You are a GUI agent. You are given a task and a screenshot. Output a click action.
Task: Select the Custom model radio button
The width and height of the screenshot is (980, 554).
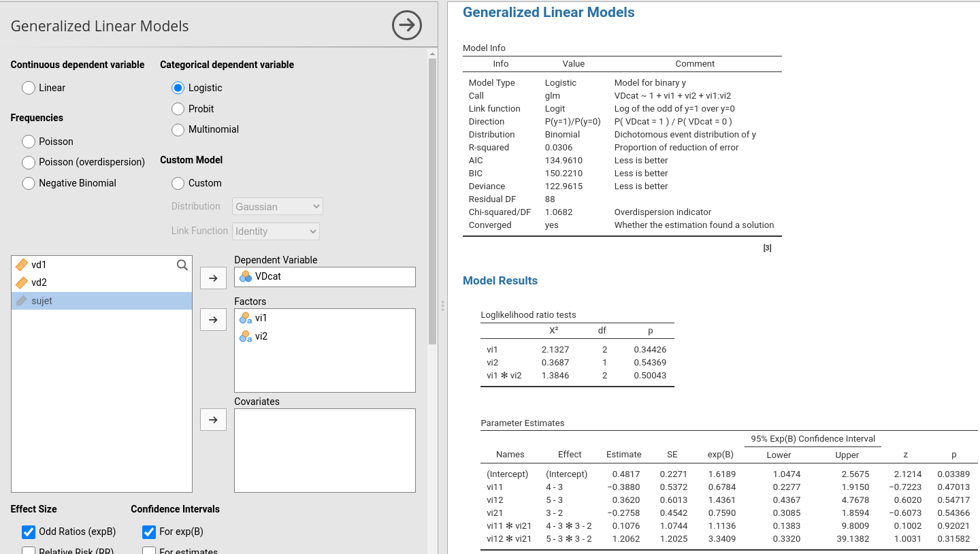(x=178, y=183)
